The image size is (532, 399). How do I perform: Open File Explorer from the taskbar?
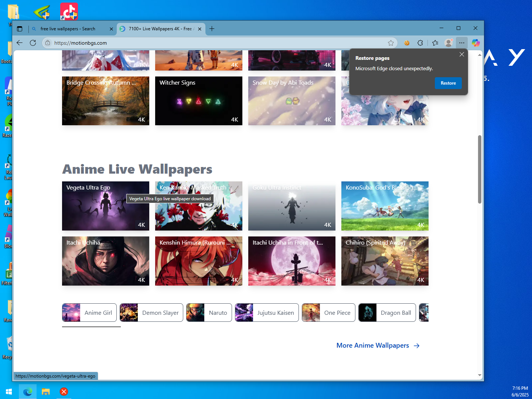46,392
